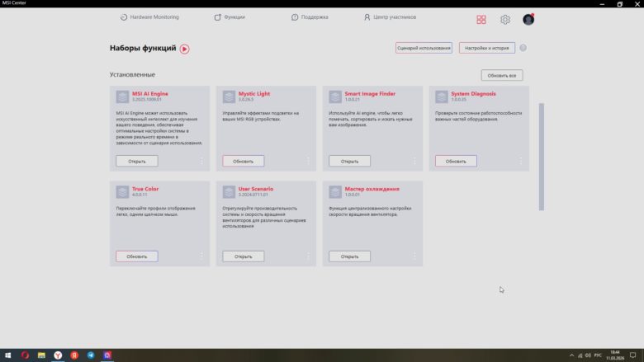Switch to the Функции tab

(230, 17)
